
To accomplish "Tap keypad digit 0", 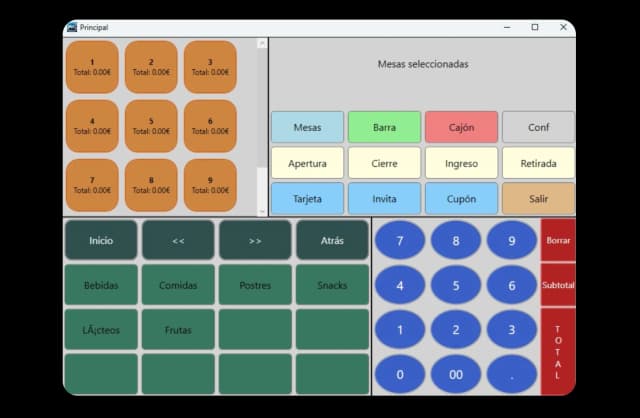I will point(400,374).
